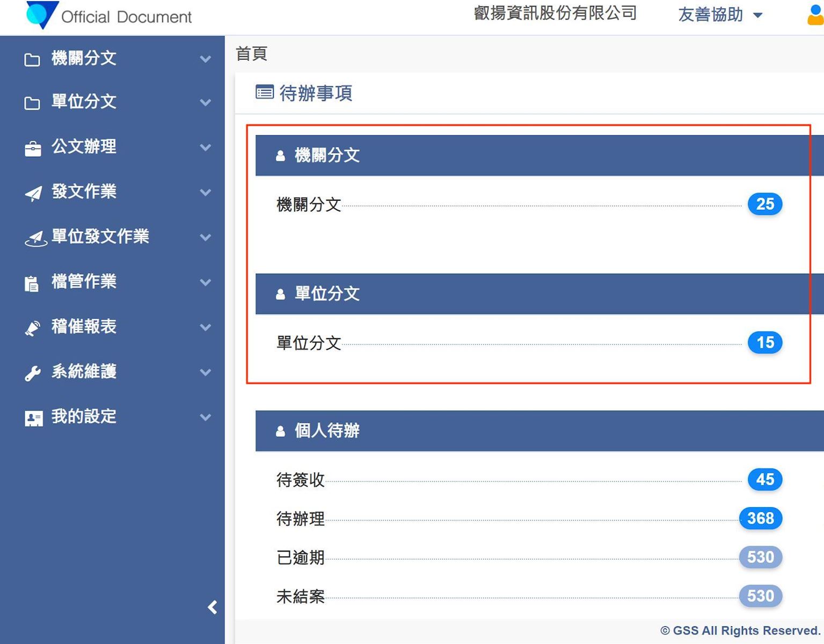This screenshot has height=644, width=824.
Task: Expand the 單位分文 sidebar chevron
Action: pyautogui.click(x=205, y=102)
